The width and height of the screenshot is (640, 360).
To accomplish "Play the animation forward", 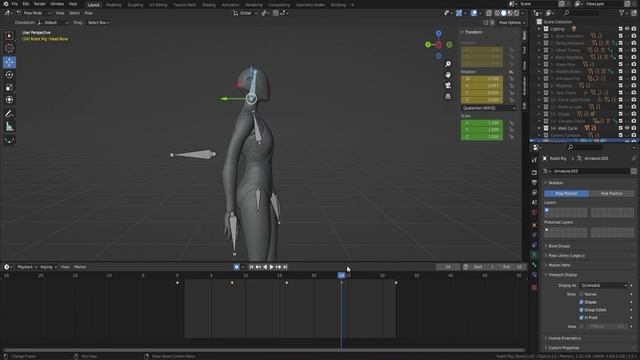I will pos(271,267).
